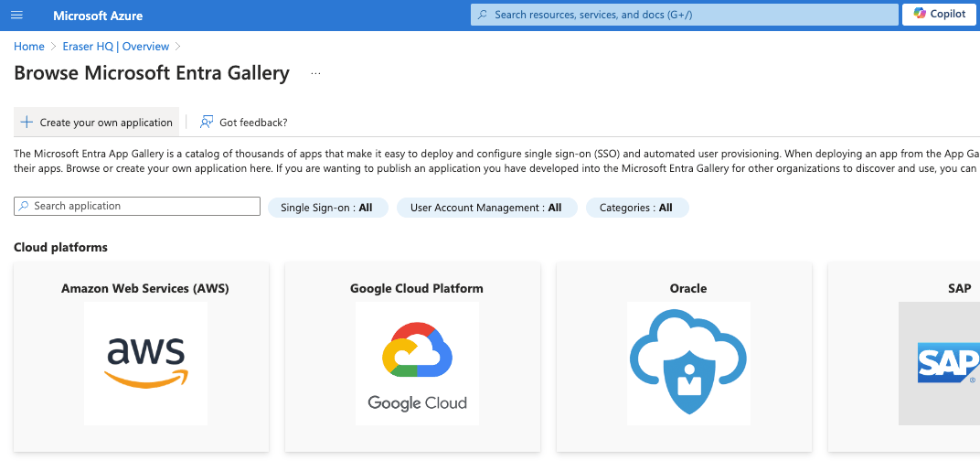Viewport: 980px width, 471px height.
Task: Click the magnifier icon in Search application box
Action: click(24, 206)
